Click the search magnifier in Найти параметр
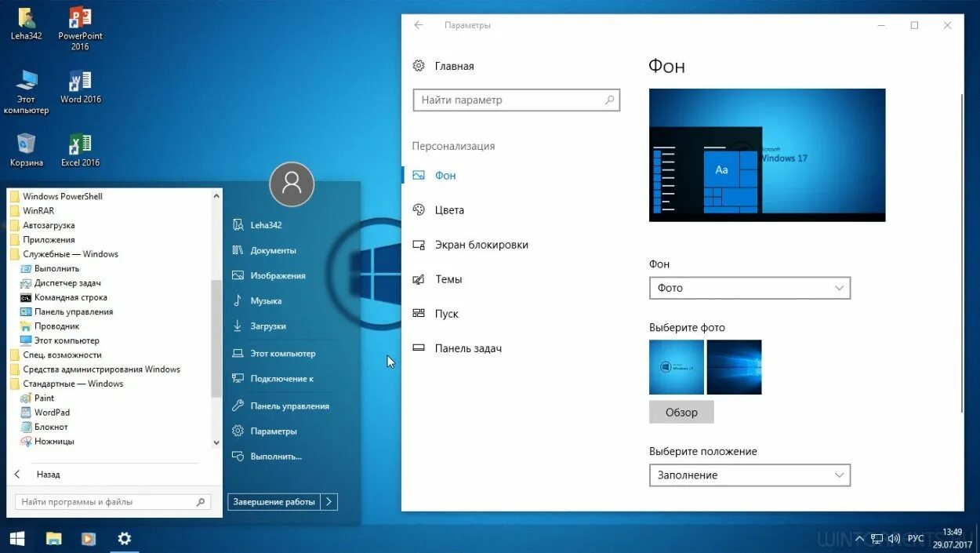Viewport: 980px width, 553px height. (609, 100)
